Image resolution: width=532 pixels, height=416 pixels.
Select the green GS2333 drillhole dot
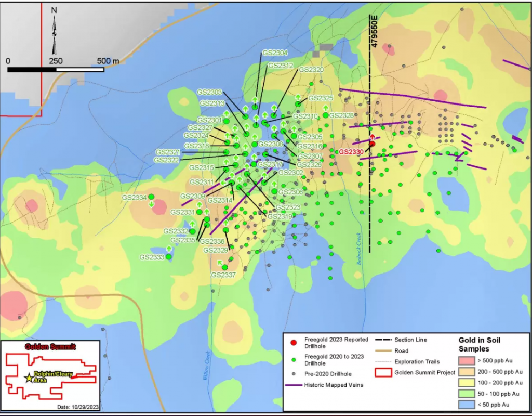point(168,257)
